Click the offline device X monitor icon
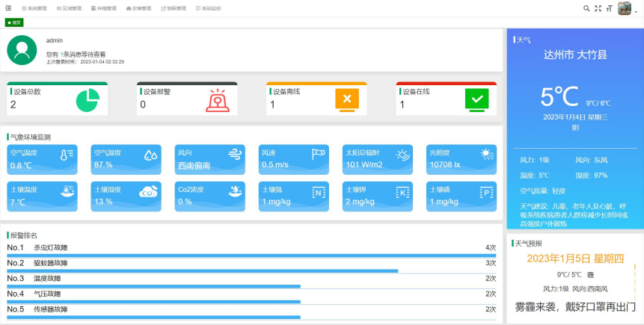 347,99
